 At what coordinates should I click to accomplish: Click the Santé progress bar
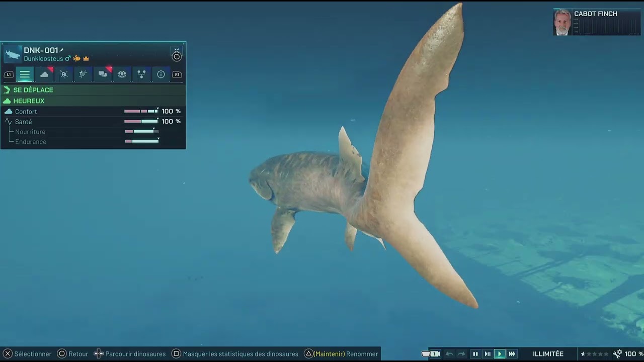pos(141,121)
